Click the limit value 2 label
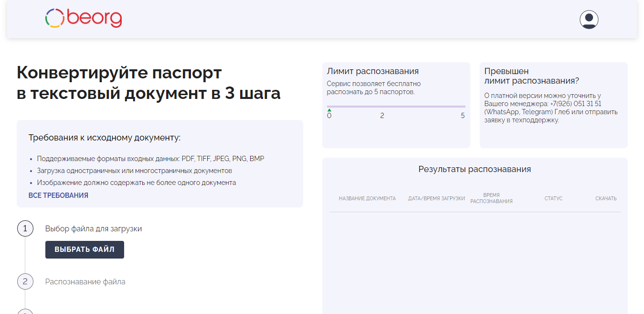The width and height of the screenshot is (644, 314). (382, 116)
